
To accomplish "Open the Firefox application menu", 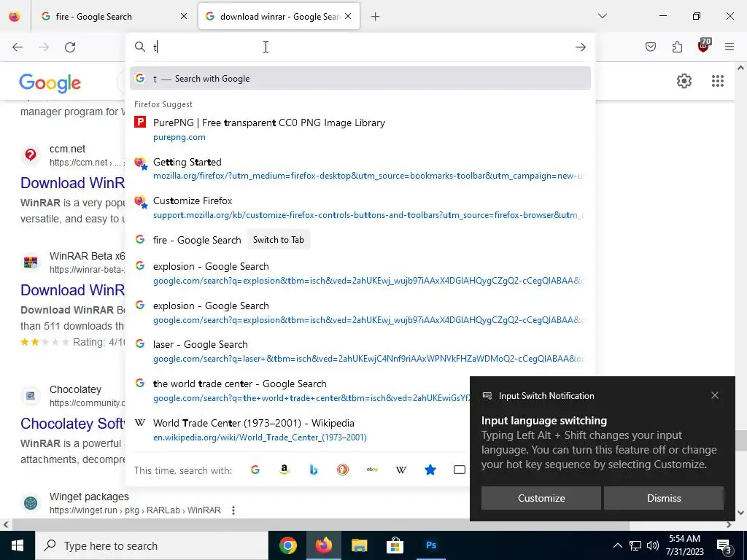I will coord(729,47).
